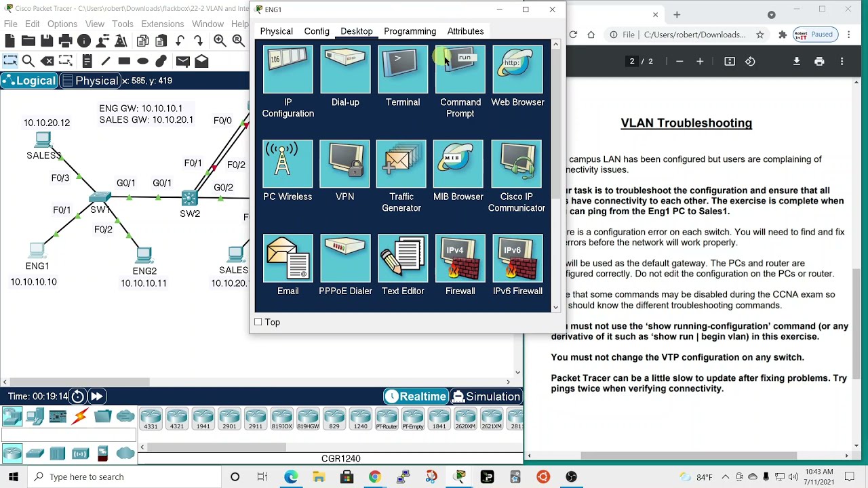Open the Extensions menu

[163, 24]
